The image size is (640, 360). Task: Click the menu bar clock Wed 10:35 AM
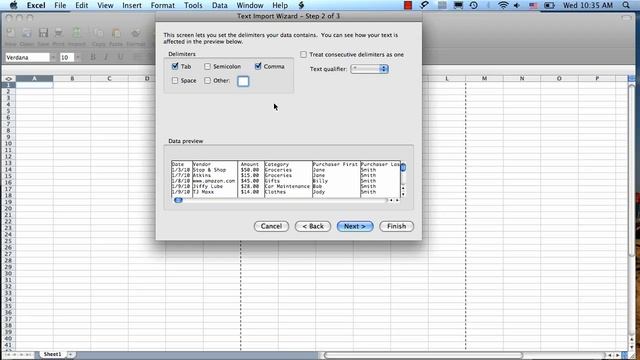tap(588, 5)
